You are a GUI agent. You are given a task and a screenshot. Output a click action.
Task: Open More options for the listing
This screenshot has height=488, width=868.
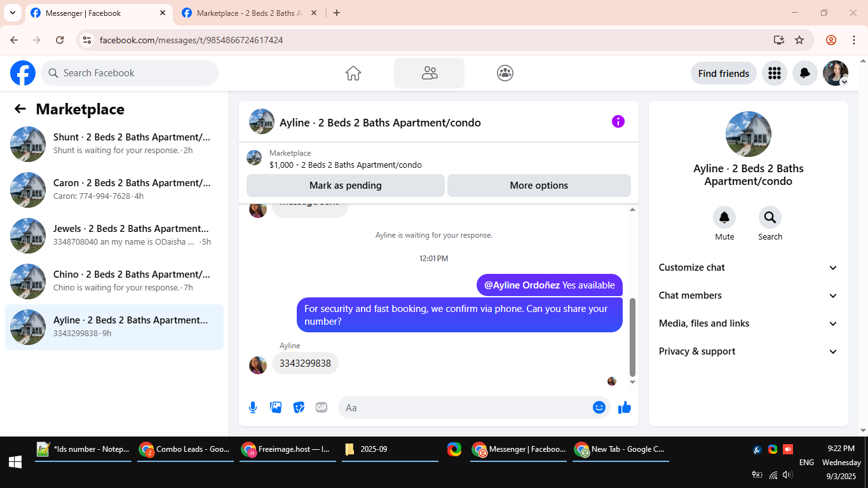click(539, 186)
